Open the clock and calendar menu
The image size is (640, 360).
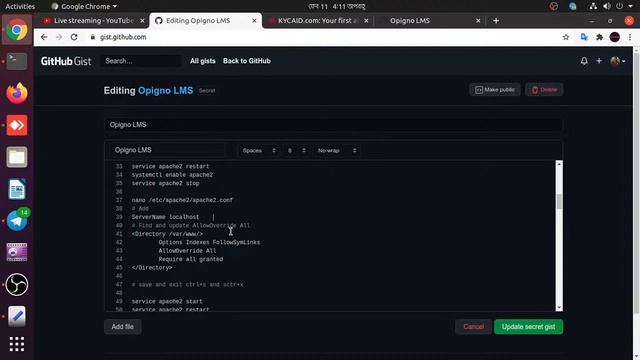coord(337,6)
